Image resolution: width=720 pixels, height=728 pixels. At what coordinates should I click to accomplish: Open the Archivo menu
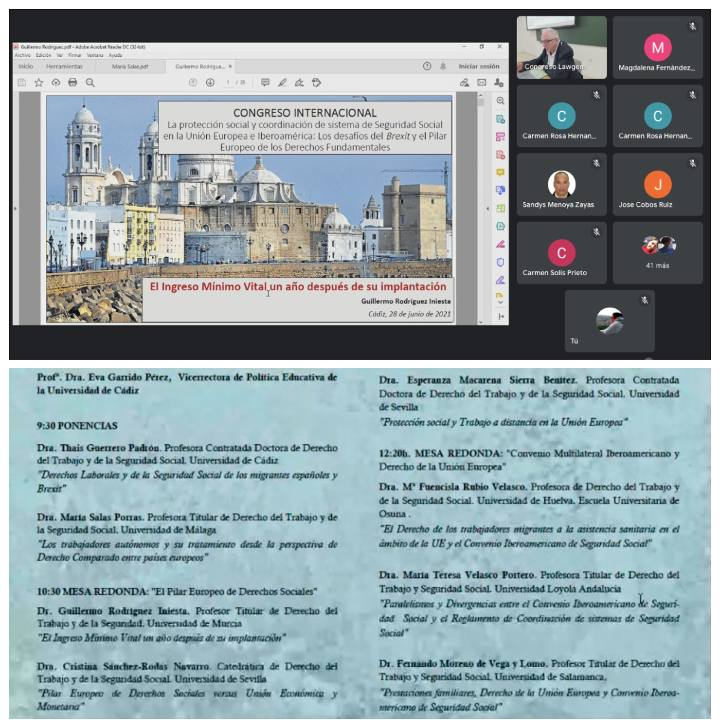tap(22, 55)
